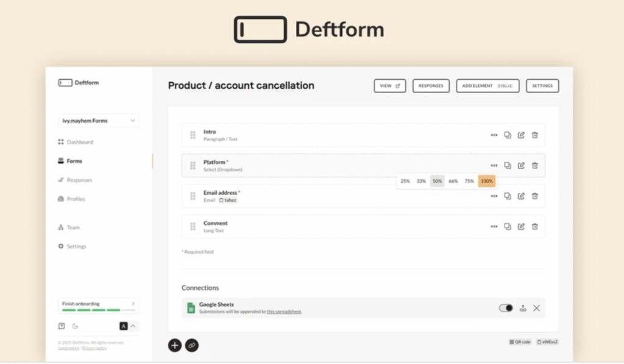
Task: Open Profiles in sidebar
Action: [72, 199]
